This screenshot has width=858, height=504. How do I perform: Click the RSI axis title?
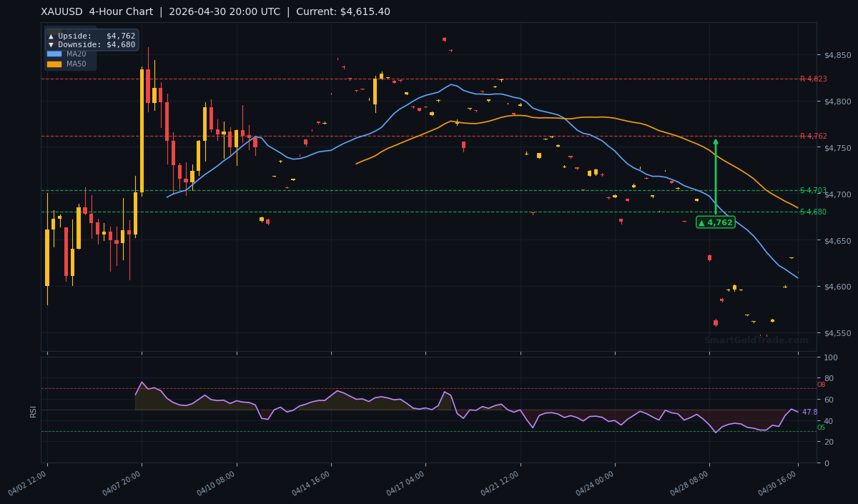[x=33, y=410]
